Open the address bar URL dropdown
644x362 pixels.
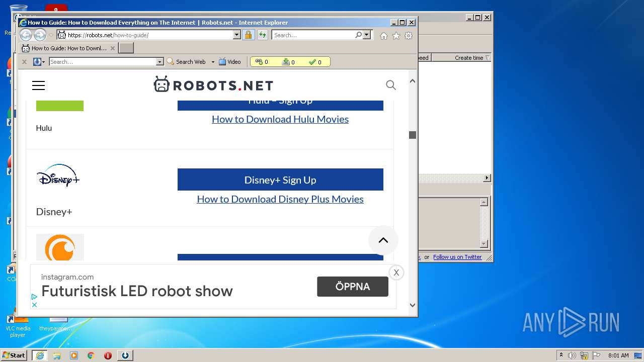236,35
